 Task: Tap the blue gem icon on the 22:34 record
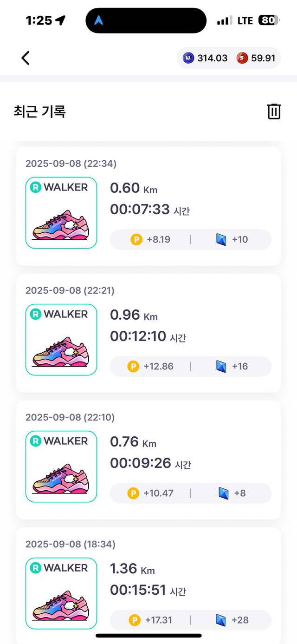tap(222, 240)
